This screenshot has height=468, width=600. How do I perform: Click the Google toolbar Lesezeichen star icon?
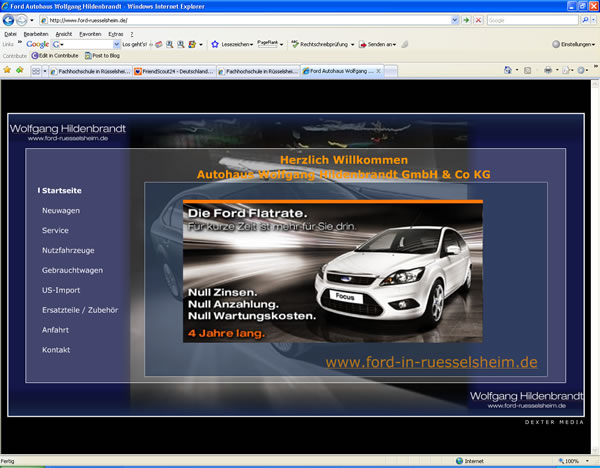point(215,44)
